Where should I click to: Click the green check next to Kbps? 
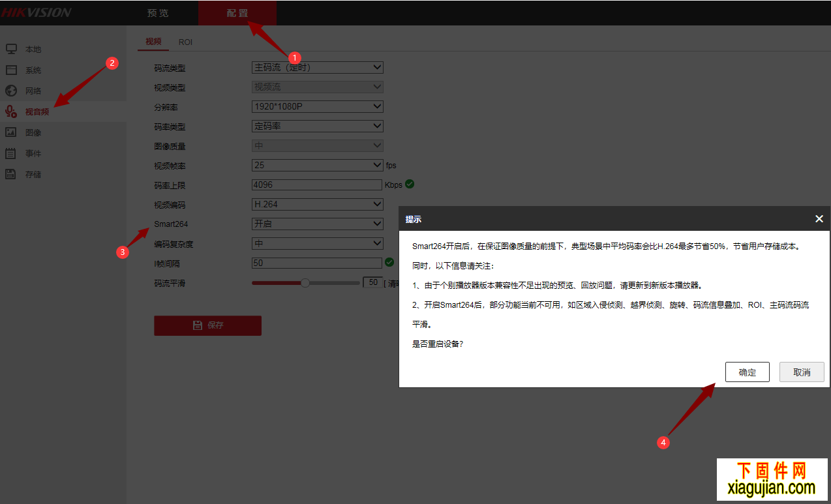tap(410, 184)
